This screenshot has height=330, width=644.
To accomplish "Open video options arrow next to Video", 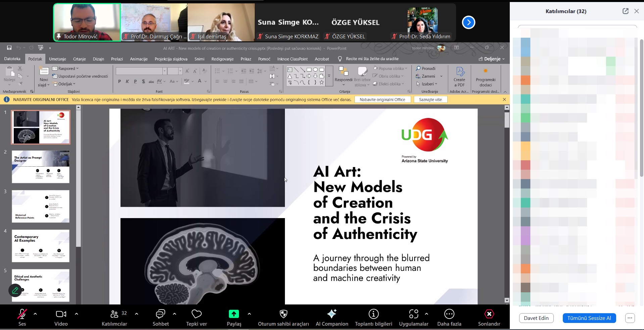I will pyautogui.click(x=77, y=314).
